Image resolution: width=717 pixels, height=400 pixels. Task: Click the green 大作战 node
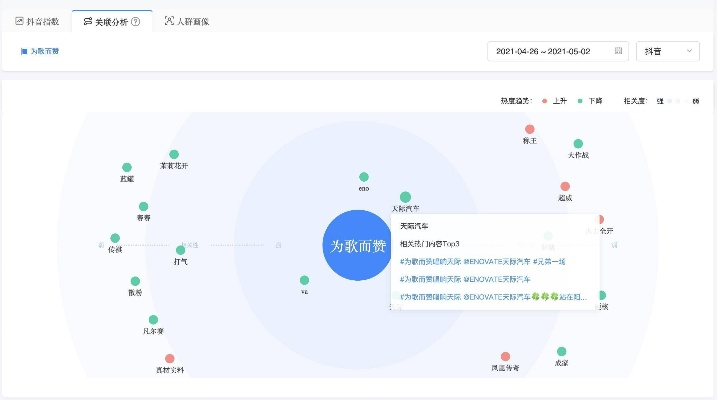click(x=578, y=144)
